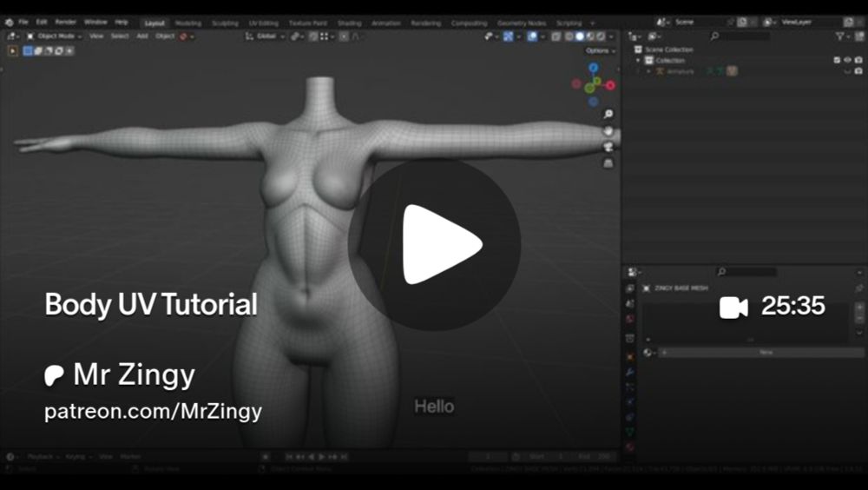The width and height of the screenshot is (868, 490).
Task: Click the timeline play button
Action: (322, 457)
